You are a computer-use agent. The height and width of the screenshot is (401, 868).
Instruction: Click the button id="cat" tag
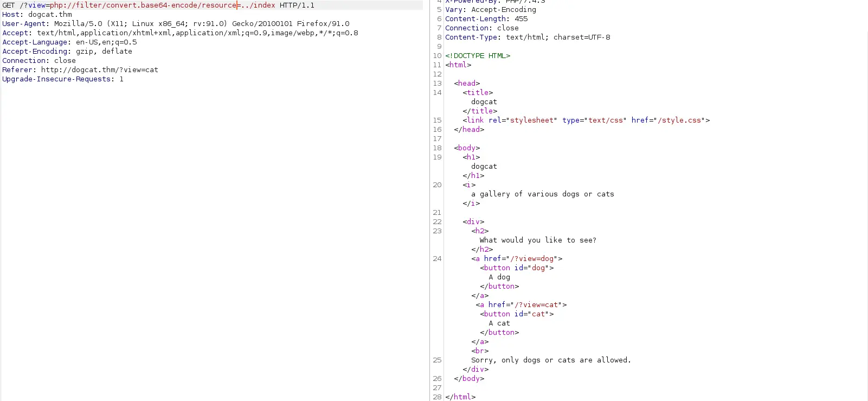click(517, 314)
